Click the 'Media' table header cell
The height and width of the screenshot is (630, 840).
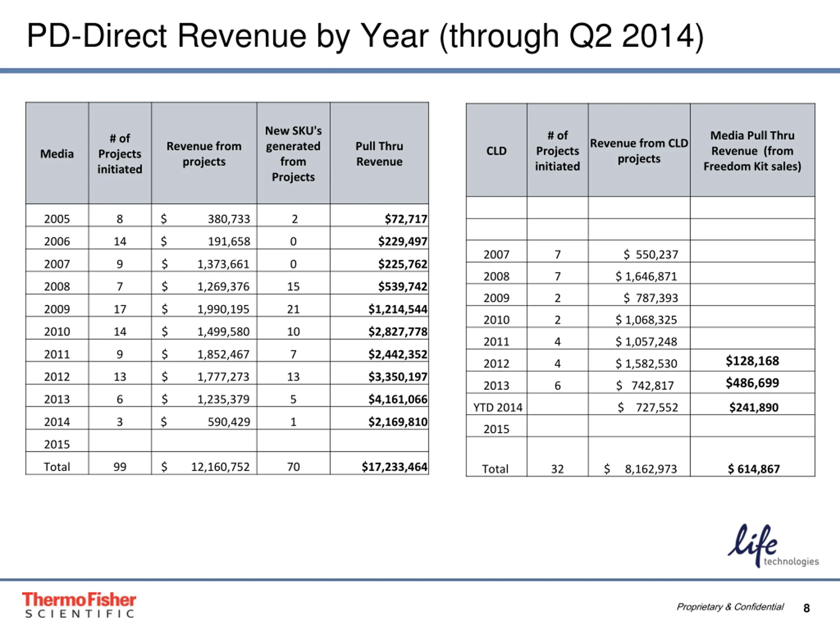click(57, 154)
